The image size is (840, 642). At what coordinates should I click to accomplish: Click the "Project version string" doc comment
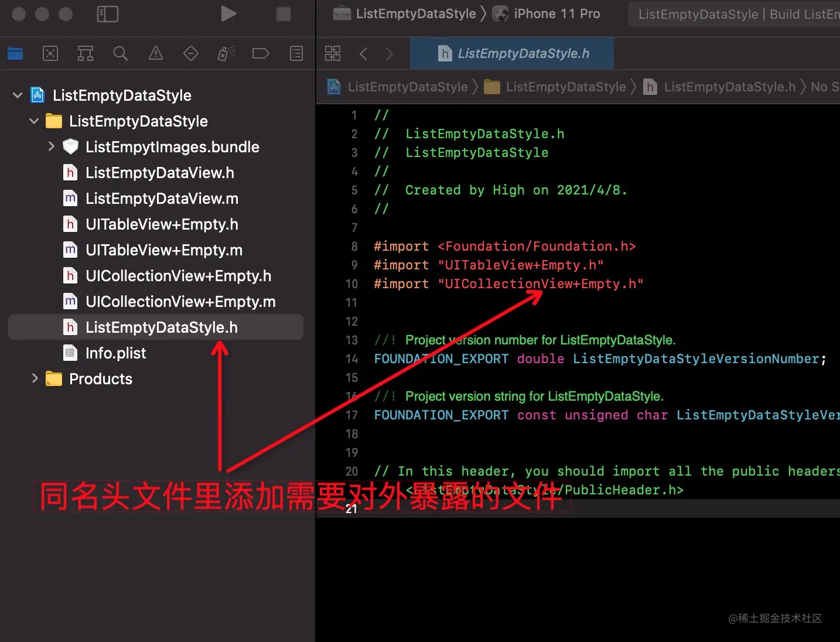(x=535, y=396)
